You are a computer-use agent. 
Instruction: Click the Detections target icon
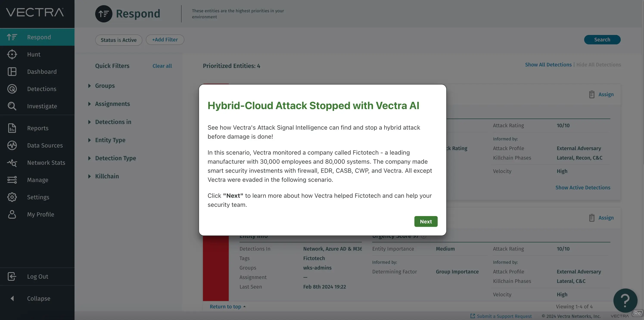click(12, 89)
